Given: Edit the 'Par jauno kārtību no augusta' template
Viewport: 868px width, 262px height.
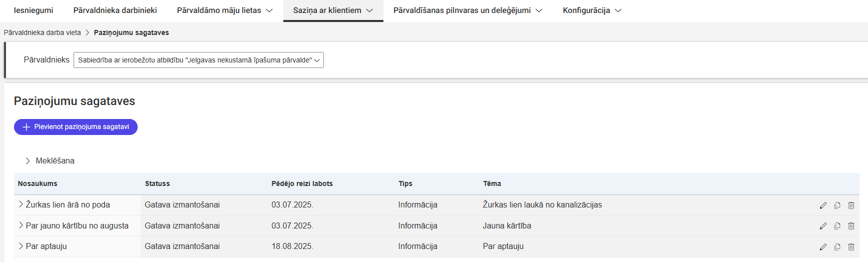Looking at the screenshot, I should (x=823, y=226).
